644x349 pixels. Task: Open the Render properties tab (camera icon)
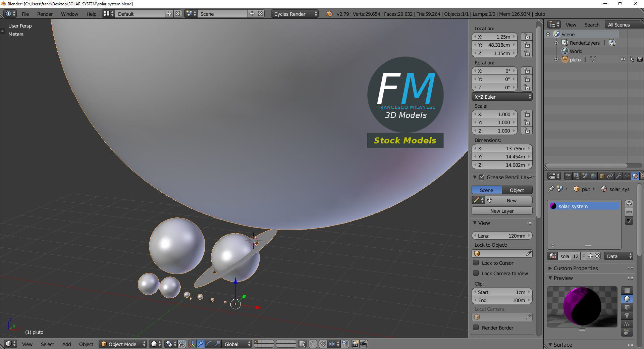(x=568, y=176)
